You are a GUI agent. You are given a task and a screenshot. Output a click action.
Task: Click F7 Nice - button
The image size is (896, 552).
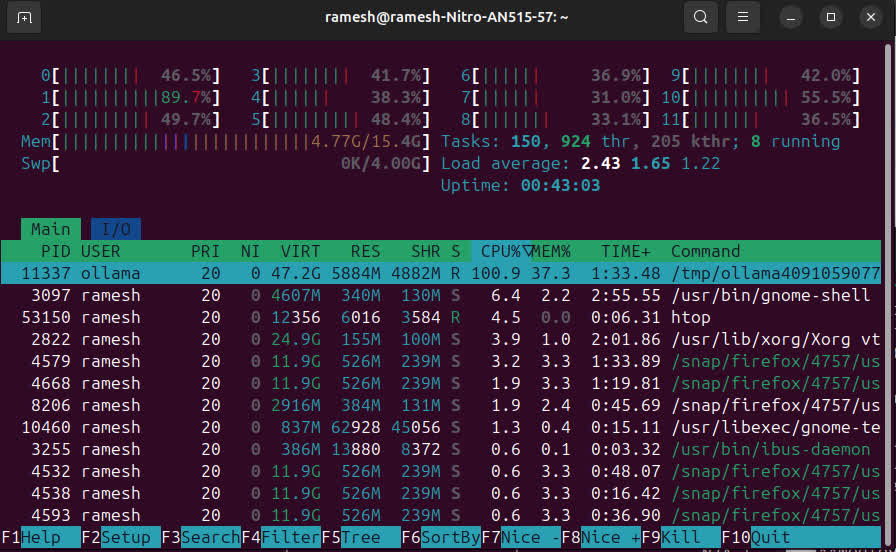point(521,538)
